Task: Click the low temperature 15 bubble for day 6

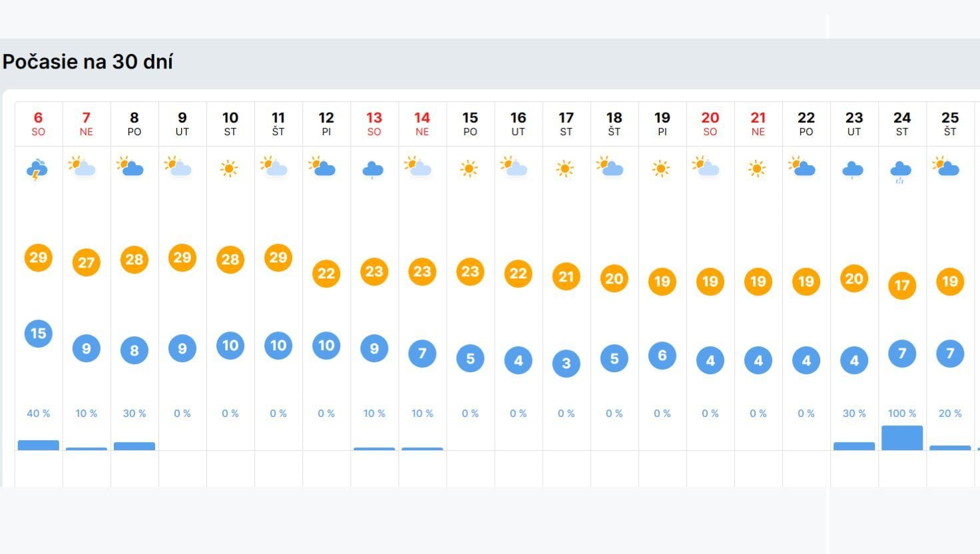Action: (x=39, y=333)
